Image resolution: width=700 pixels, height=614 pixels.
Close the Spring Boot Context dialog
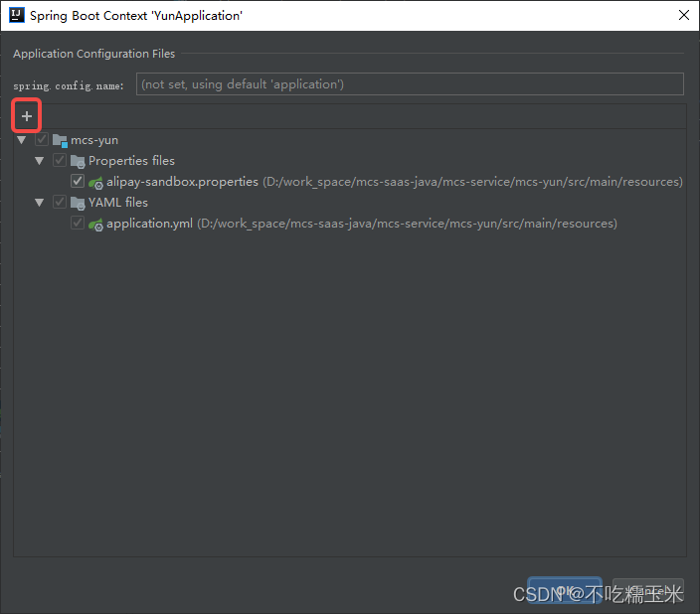(x=683, y=15)
